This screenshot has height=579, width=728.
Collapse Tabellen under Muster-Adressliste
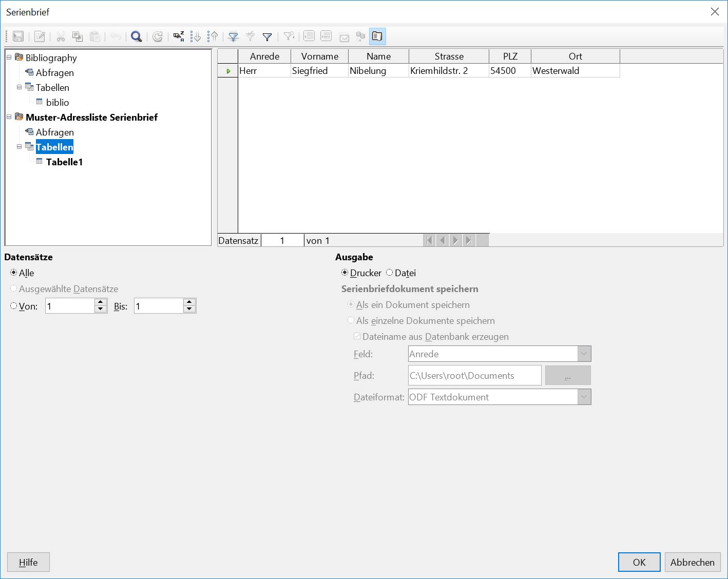tap(19, 147)
